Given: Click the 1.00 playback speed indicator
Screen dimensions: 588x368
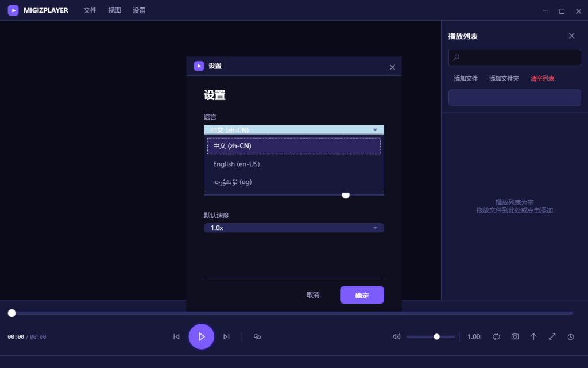Looking at the screenshot, I should click(474, 337).
